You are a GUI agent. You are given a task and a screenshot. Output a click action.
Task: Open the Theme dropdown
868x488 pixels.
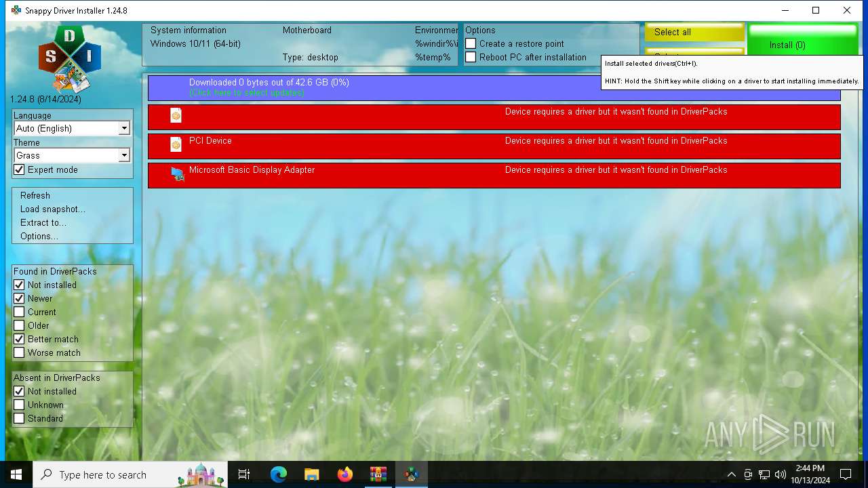coord(72,155)
